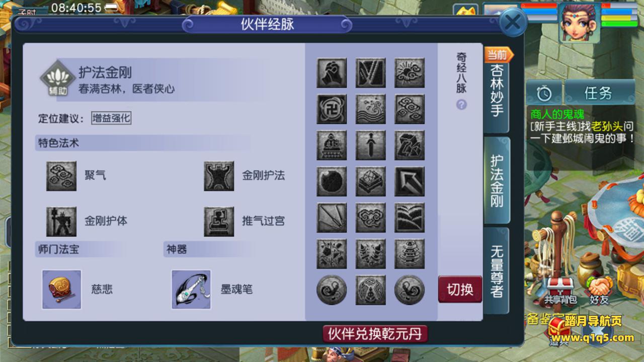Open the 任务 quest panel

(599, 93)
